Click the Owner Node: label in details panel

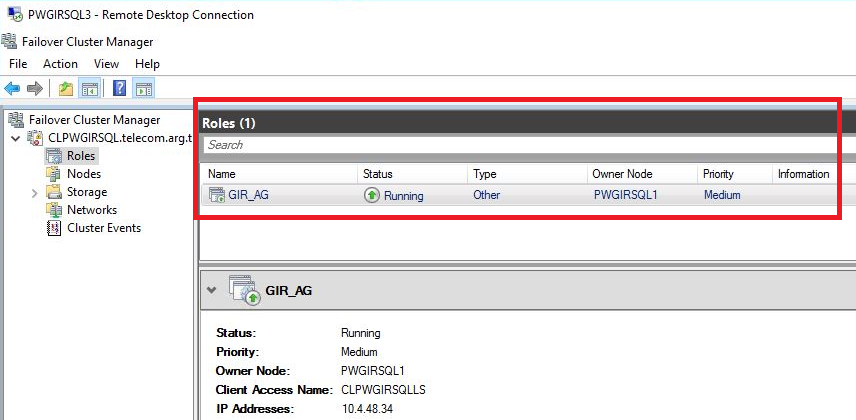click(x=252, y=371)
